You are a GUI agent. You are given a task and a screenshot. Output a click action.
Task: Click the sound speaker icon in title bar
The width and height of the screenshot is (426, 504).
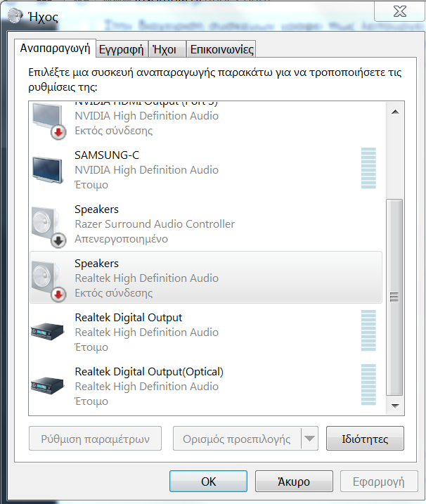click(x=15, y=15)
